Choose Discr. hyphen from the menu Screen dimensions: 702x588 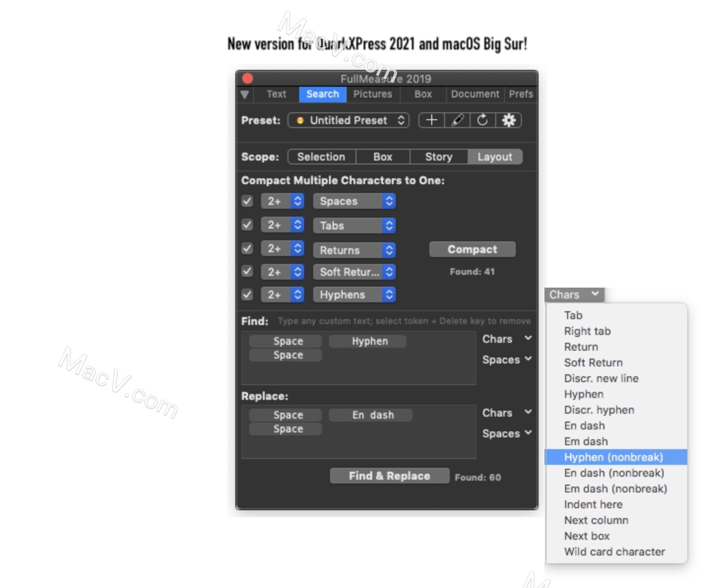(x=616, y=410)
